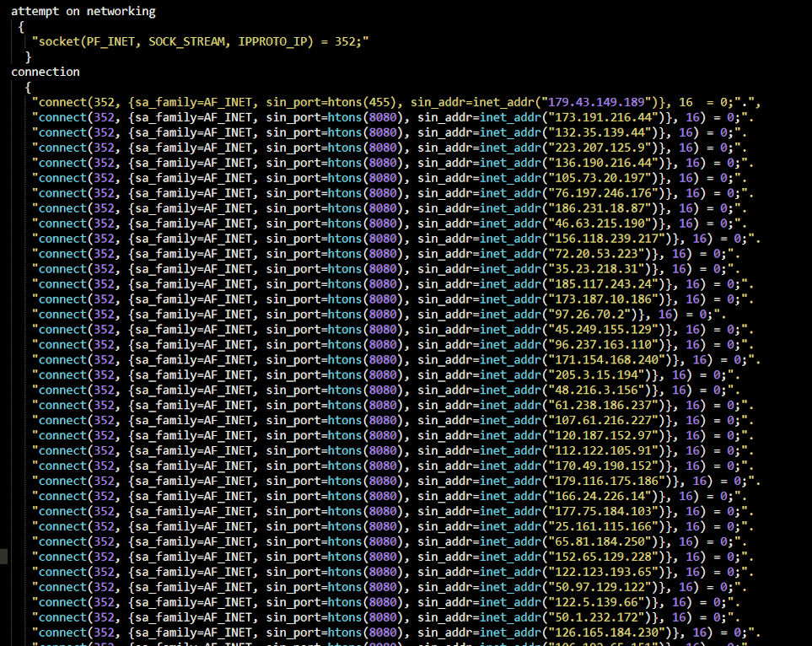
Task: Click the connect line with IP 50.97.129.122
Action: 390,587
